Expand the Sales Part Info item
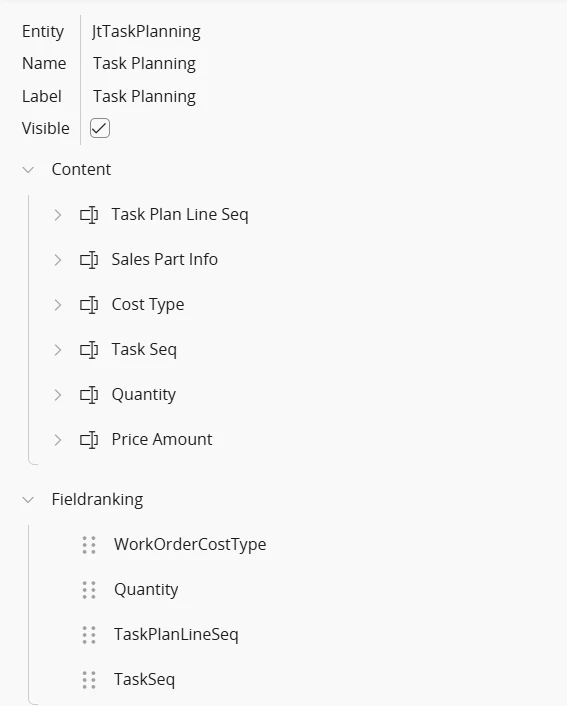 tap(58, 260)
